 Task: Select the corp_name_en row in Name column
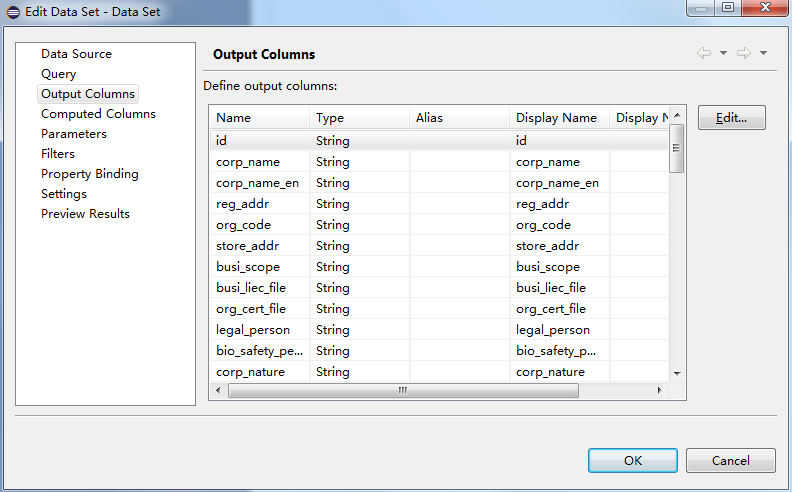click(x=260, y=183)
